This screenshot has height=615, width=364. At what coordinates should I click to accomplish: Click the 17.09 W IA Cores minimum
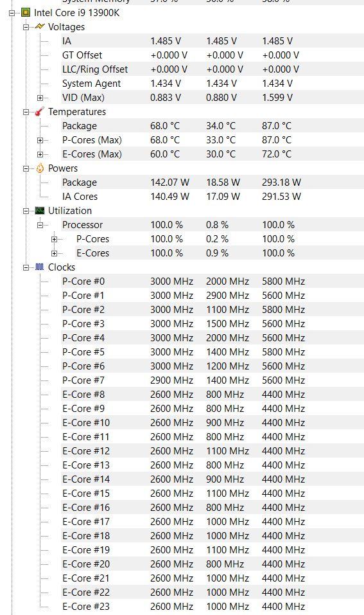(223, 196)
